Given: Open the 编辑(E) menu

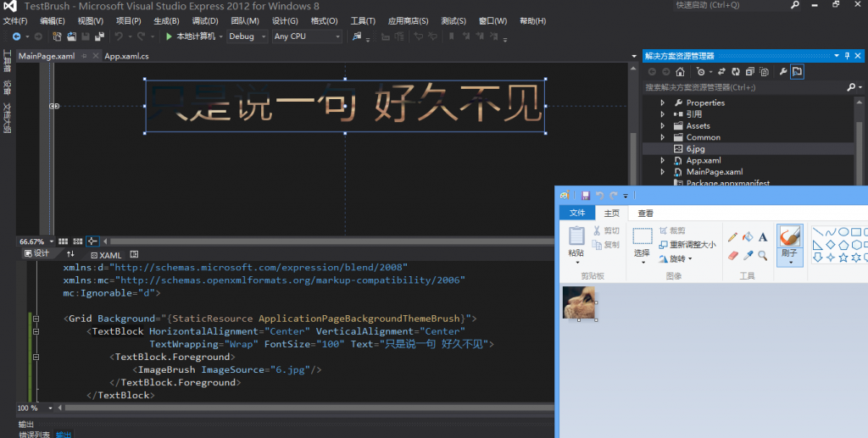Looking at the screenshot, I should point(53,21).
